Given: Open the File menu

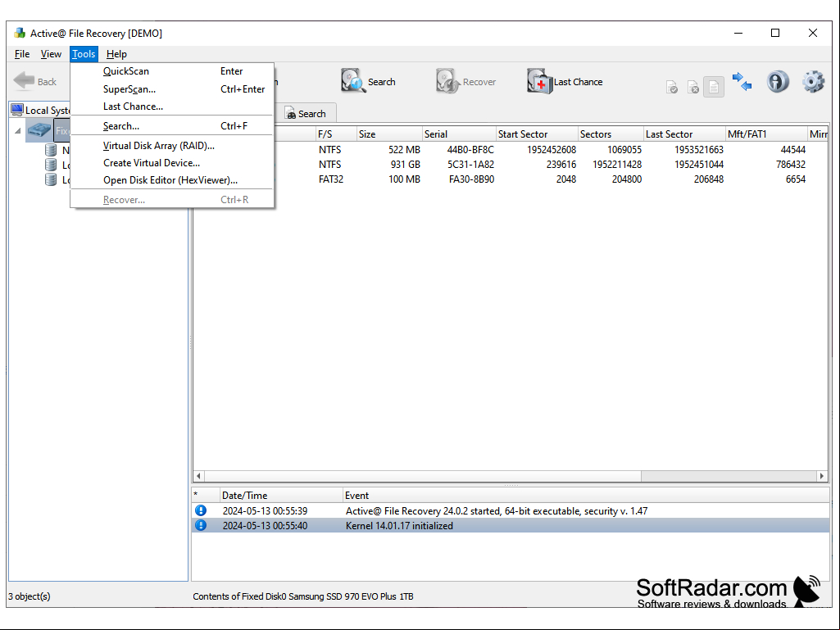Looking at the screenshot, I should tap(22, 54).
